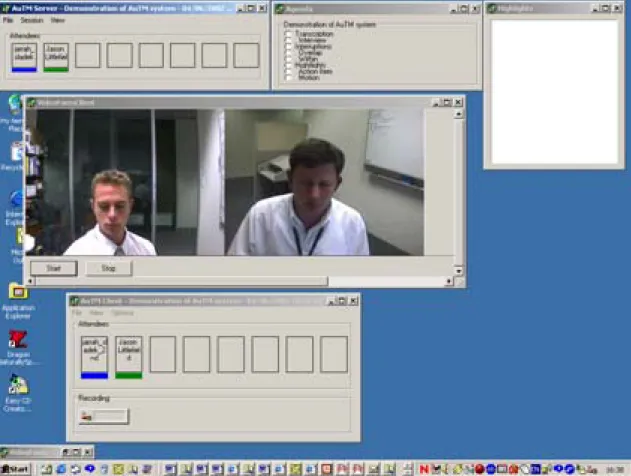
Task: Click Jason's video feed on the right
Action: pos(324,182)
